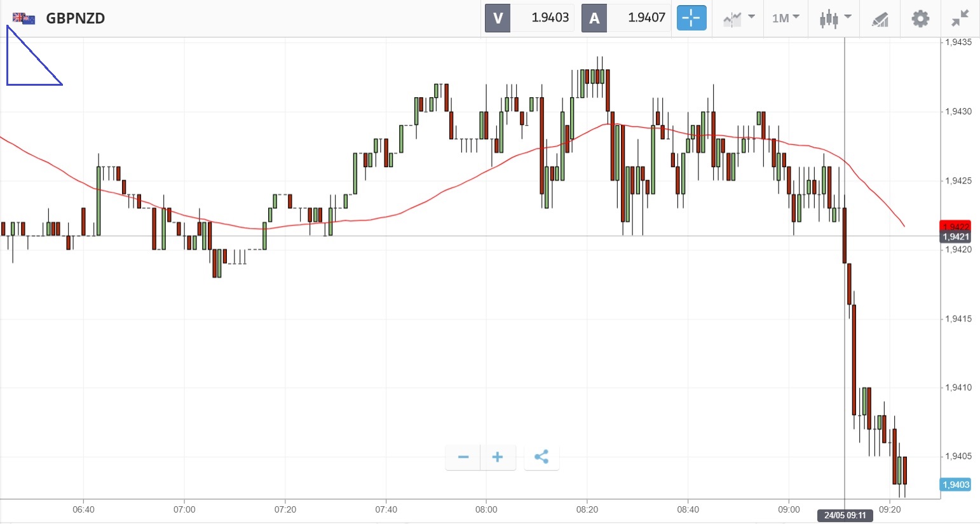Click the GBPNZD instrument name
Screen dimensions: 980x524
pyautogui.click(x=76, y=18)
